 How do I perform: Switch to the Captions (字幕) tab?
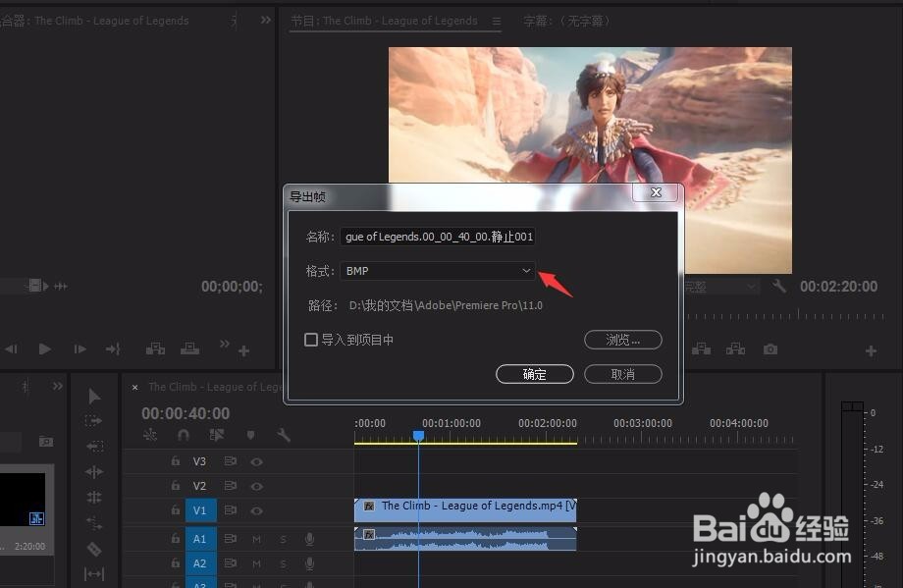click(566, 22)
